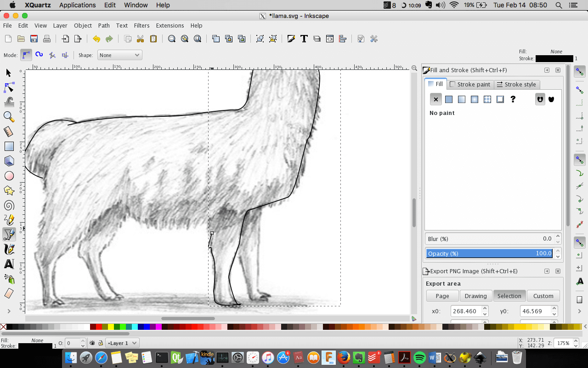Image resolution: width=588 pixels, height=368 pixels.
Task: Click the Opacity slider bar
Action: click(489, 253)
